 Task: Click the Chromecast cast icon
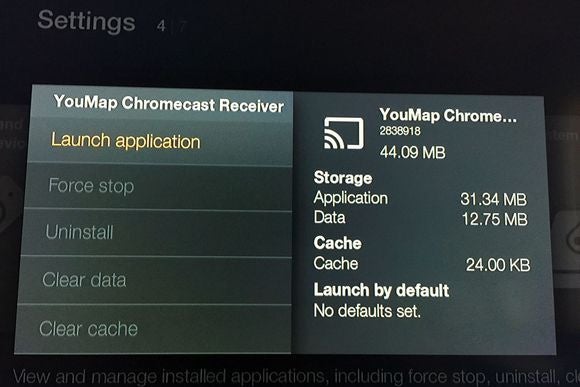point(344,134)
